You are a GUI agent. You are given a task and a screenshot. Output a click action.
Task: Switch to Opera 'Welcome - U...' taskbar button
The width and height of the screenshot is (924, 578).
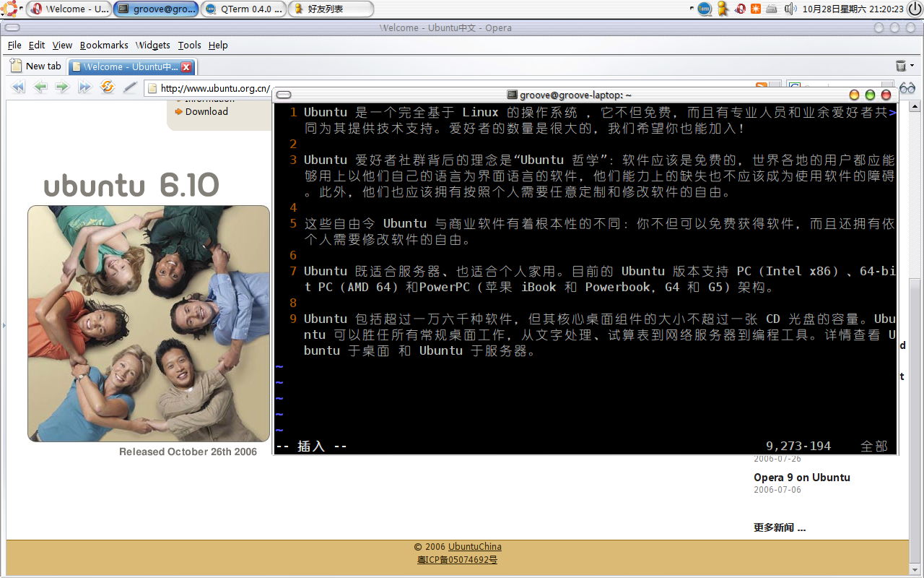click(x=69, y=9)
